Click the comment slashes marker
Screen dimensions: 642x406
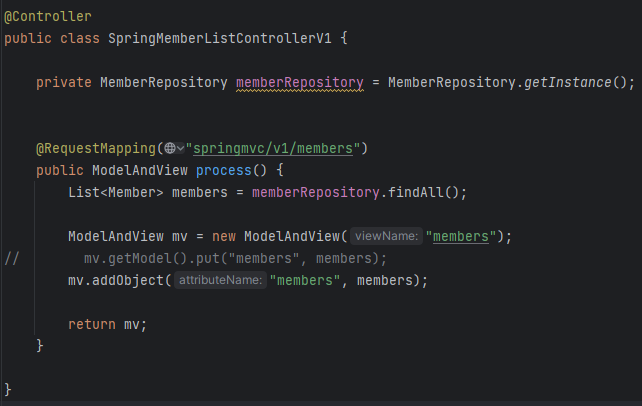pyautogui.click(x=11, y=259)
